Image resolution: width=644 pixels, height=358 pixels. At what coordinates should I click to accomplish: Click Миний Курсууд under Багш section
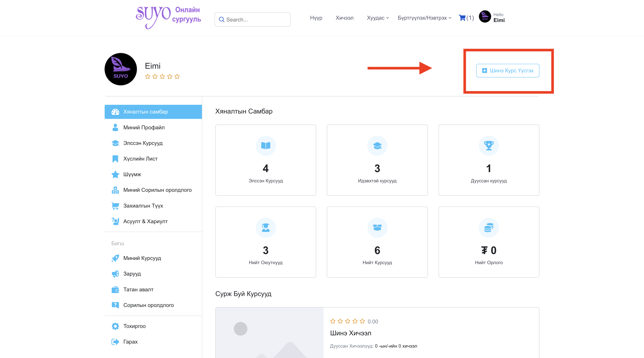(142, 258)
